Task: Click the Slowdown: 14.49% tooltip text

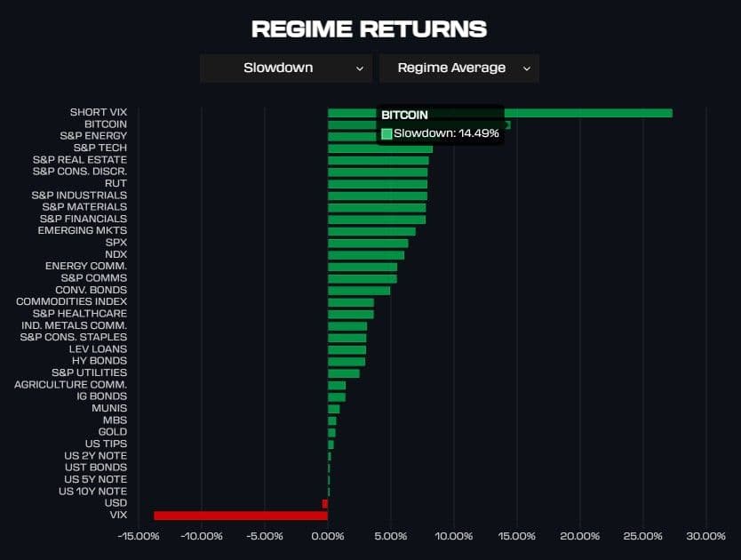Action: pyautogui.click(x=446, y=133)
